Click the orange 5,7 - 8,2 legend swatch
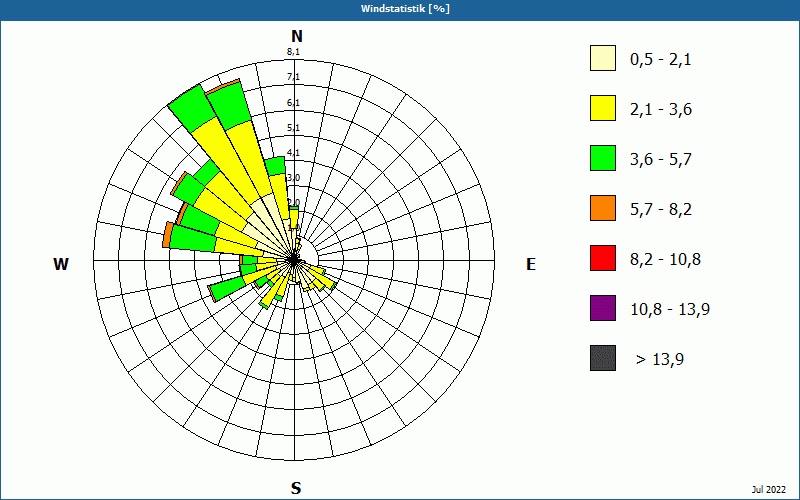The width and height of the screenshot is (800, 500). click(603, 208)
